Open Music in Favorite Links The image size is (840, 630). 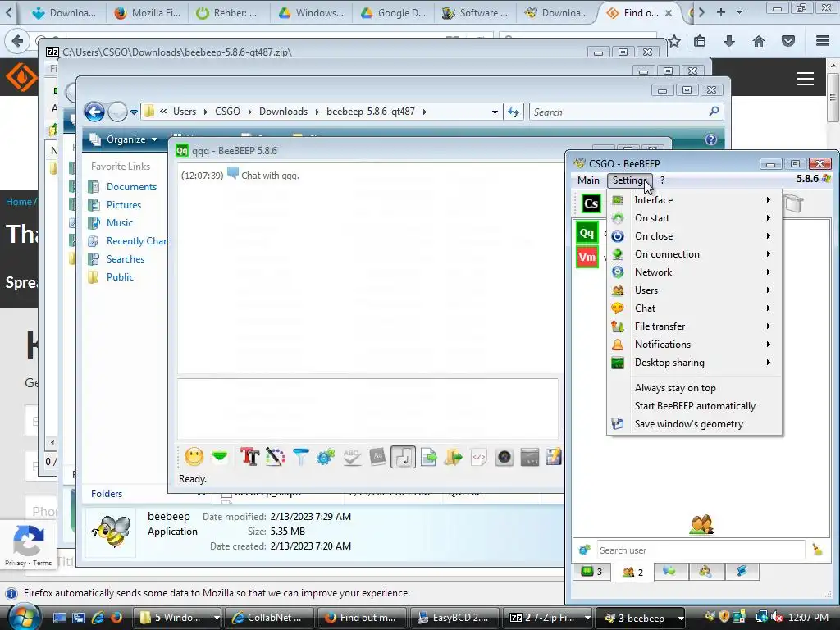point(120,223)
